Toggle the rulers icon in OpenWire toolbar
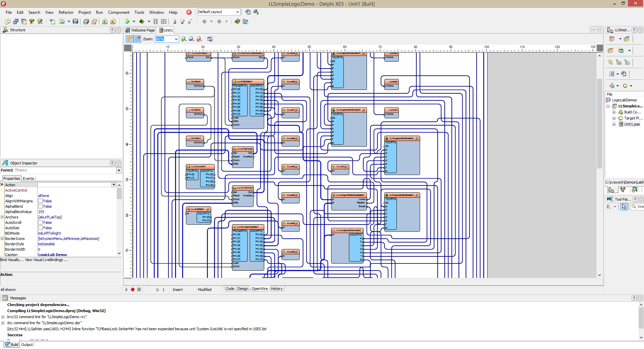The height and width of the screenshot is (349, 644). pyautogui.click(x=130, y=39)
